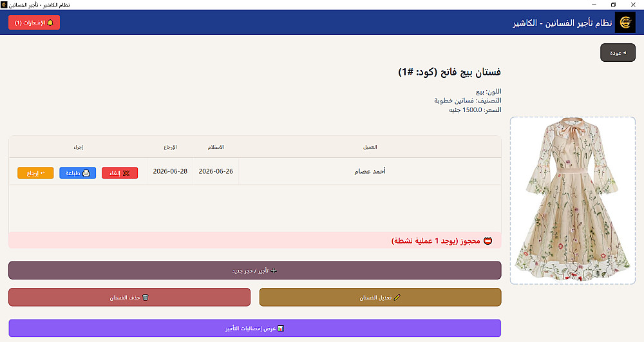Print the booking using طباعة button
Viewport: 644px width, 342px height.
click(78, 173)
